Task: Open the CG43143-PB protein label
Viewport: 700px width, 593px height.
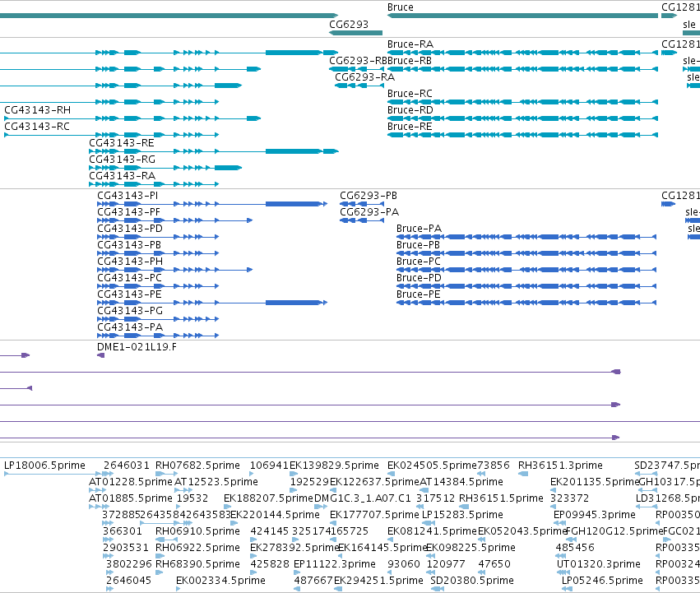Action: coord(129,246)
